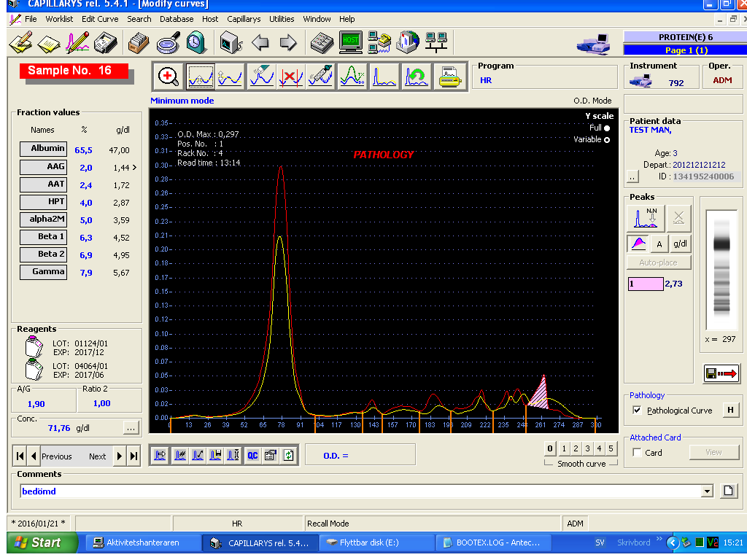Click in the Comments field with bedömd

[x=361, y=491]
